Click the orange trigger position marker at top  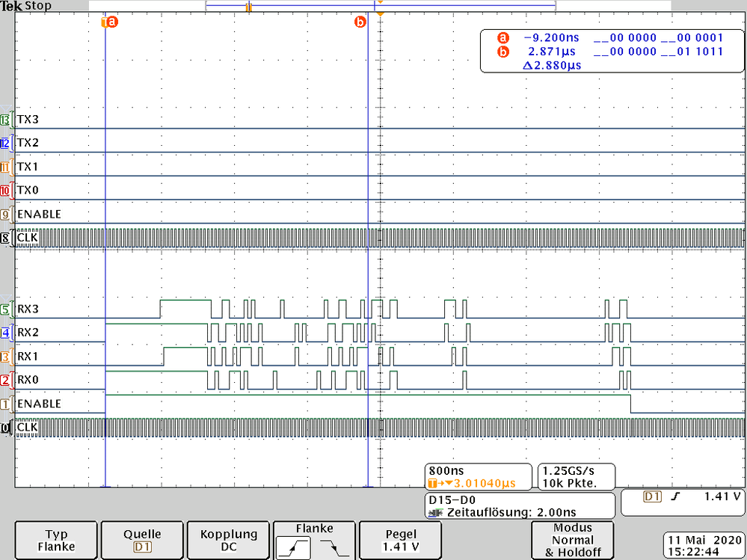(380, 13)
